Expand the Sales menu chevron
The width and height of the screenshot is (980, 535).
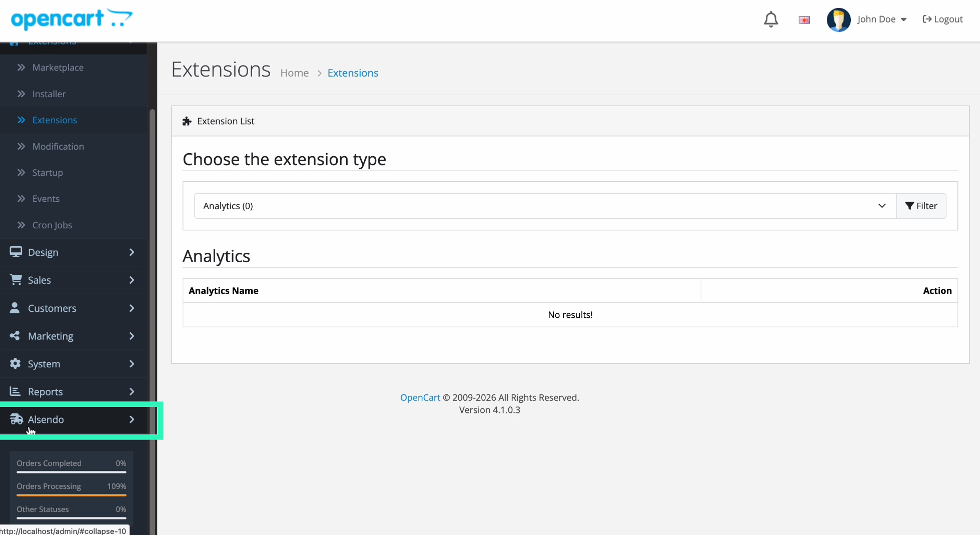132,280
